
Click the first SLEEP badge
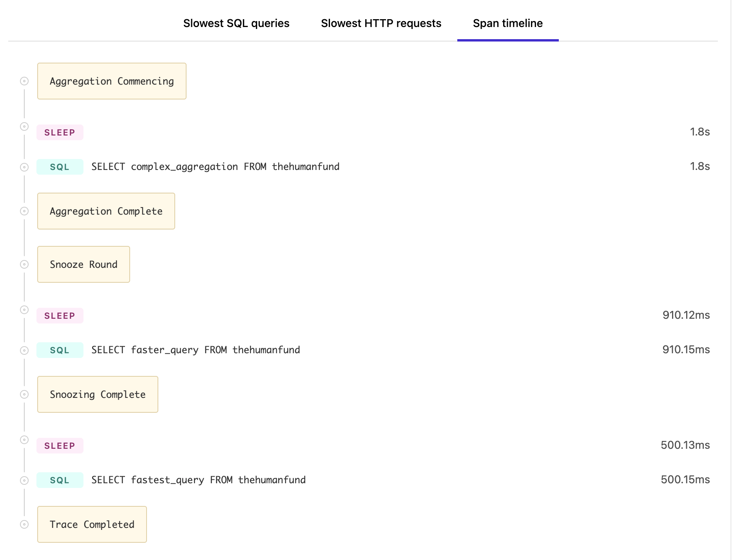(x=60, y=132)
